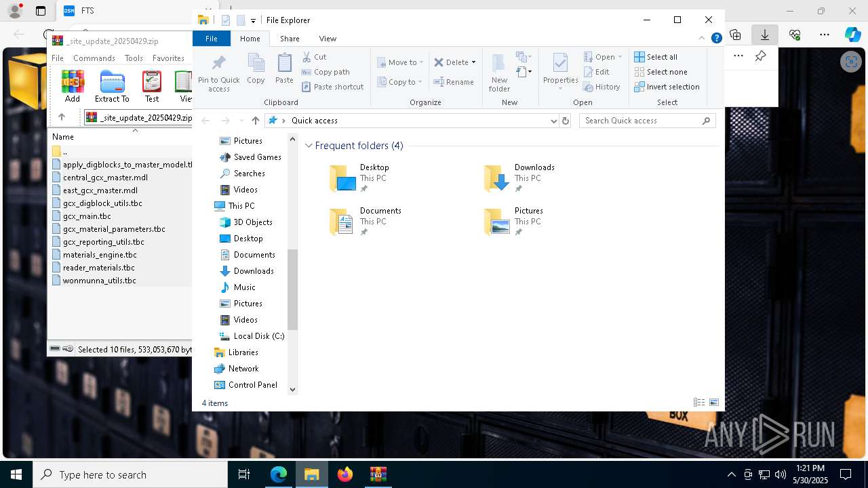Open the Copy to dropdown
868x488 pixels.
[x=400, y=82]
